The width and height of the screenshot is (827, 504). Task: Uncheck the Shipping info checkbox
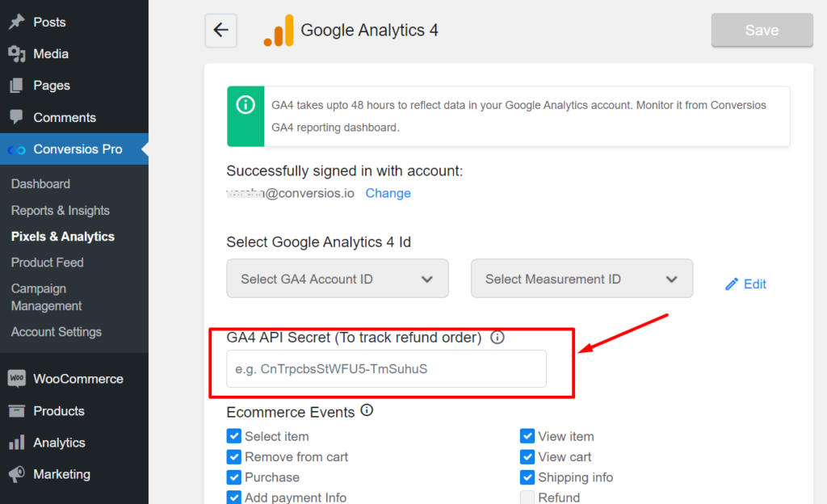527,477
